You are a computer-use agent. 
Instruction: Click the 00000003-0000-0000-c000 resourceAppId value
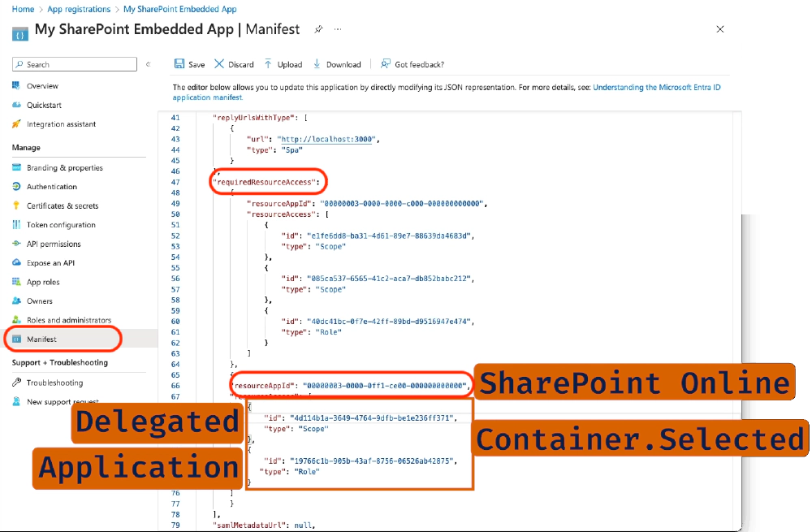404,204
